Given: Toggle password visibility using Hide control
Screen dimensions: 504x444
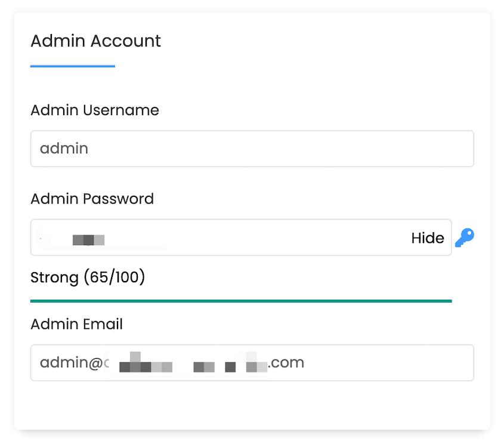Looking at the screenshot, I should 427,238.
